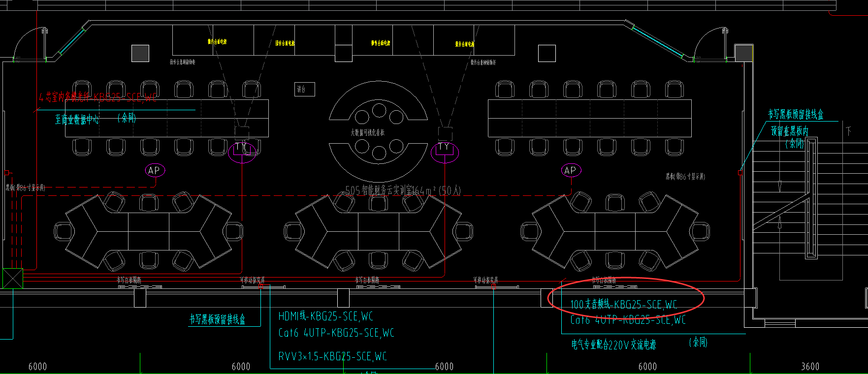Select 书写黑板预留接线盒 label beside HDMI annotation

click(x=218, y=319)
